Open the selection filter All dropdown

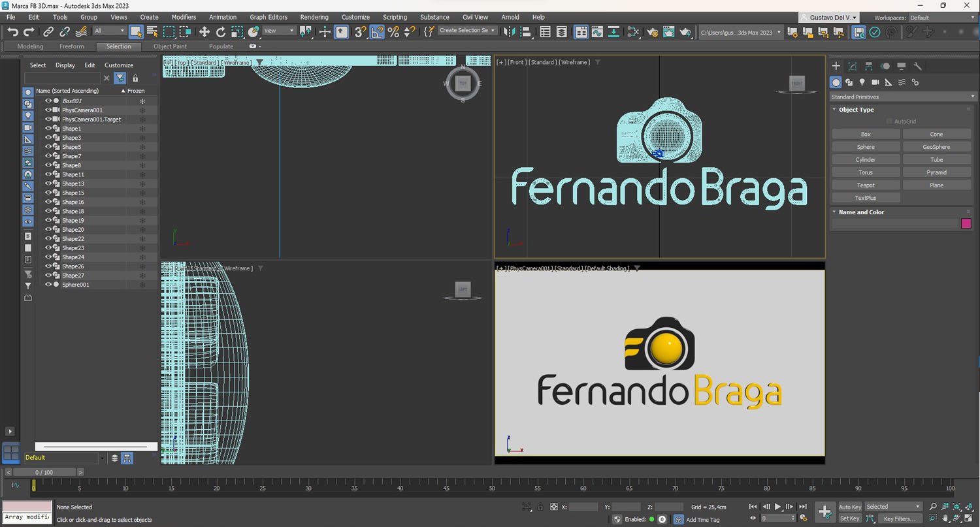tap(109, 31)
